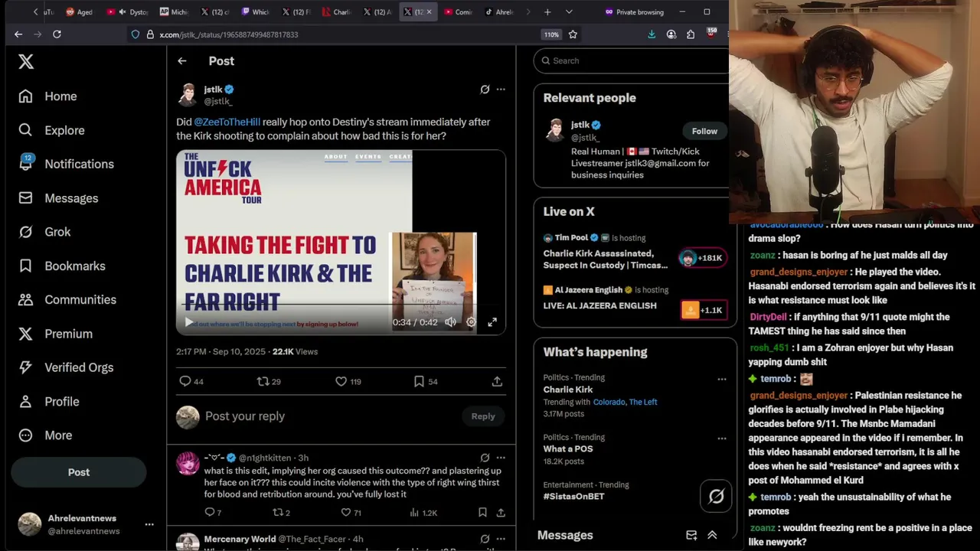980x551 pixels.
Task: Click the floating Grok button
Action: (x=716, y=497)
